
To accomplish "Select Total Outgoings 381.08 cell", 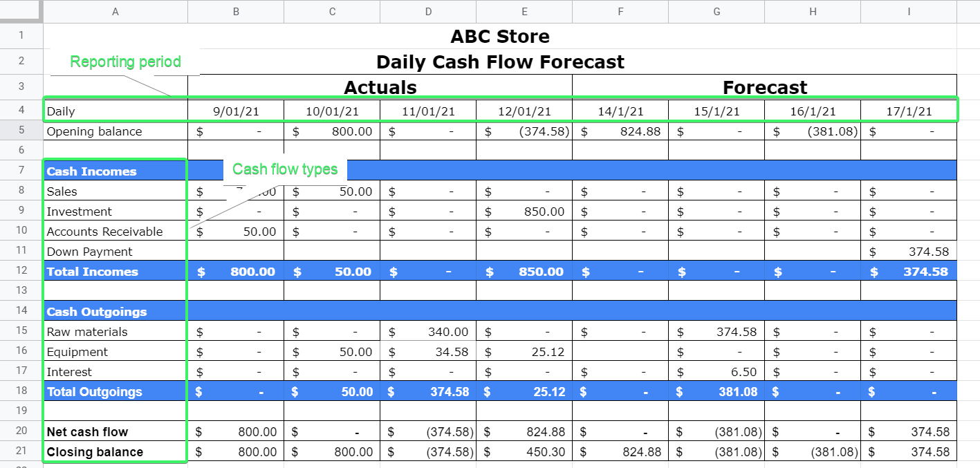I will coord(716,392).
